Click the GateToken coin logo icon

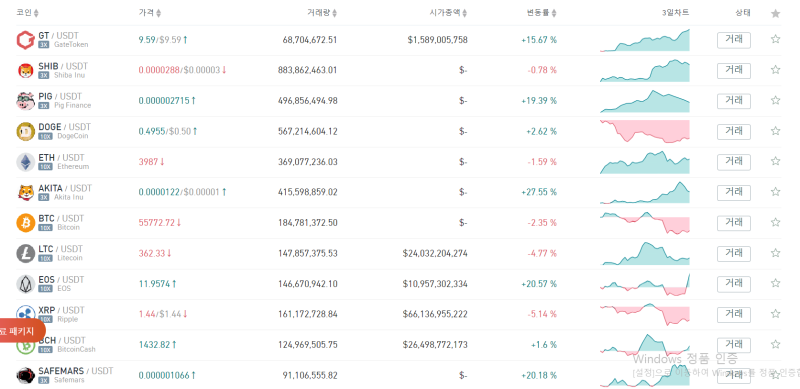(x=26, y=40)
